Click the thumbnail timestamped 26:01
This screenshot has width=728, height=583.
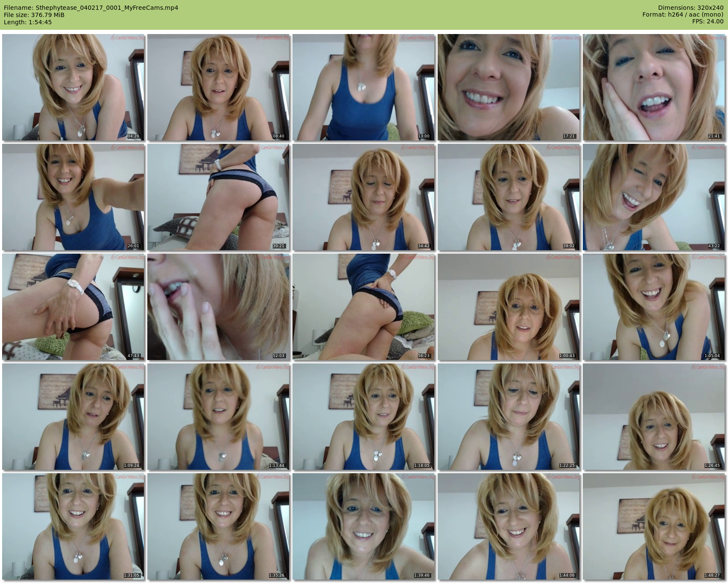click(73, 197)
